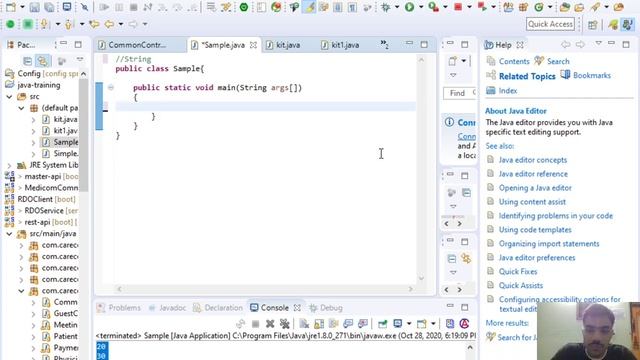This screenshot has height=360, width=640.
Task: Click the Link with Editor icon
Action: point(42,61)
